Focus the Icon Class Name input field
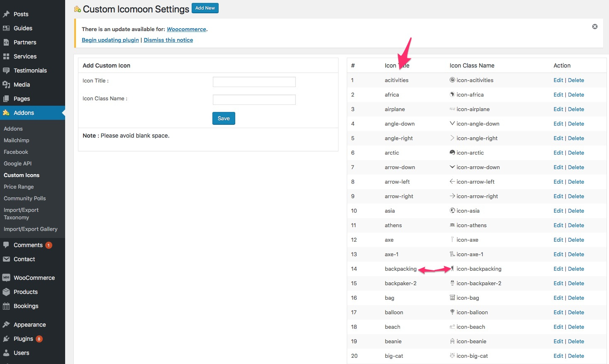The height and width of the screenshot is (364, 609). pos(254,99)
